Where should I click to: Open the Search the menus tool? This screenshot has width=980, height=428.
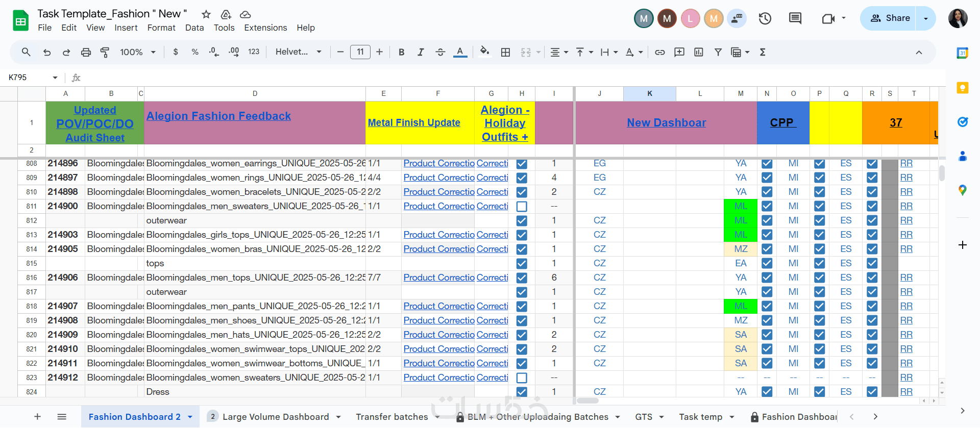pos(26,52)
